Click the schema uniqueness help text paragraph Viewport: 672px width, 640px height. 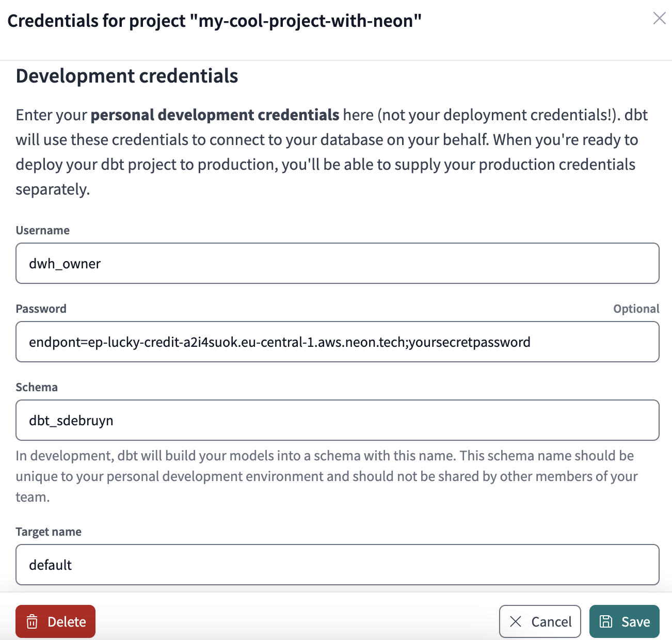[x=325, y=476]
